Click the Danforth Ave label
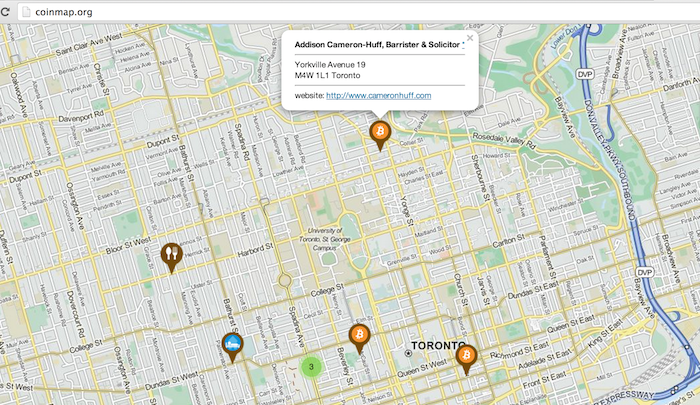The height and width of the screenshot is (405, 700). 681,83
